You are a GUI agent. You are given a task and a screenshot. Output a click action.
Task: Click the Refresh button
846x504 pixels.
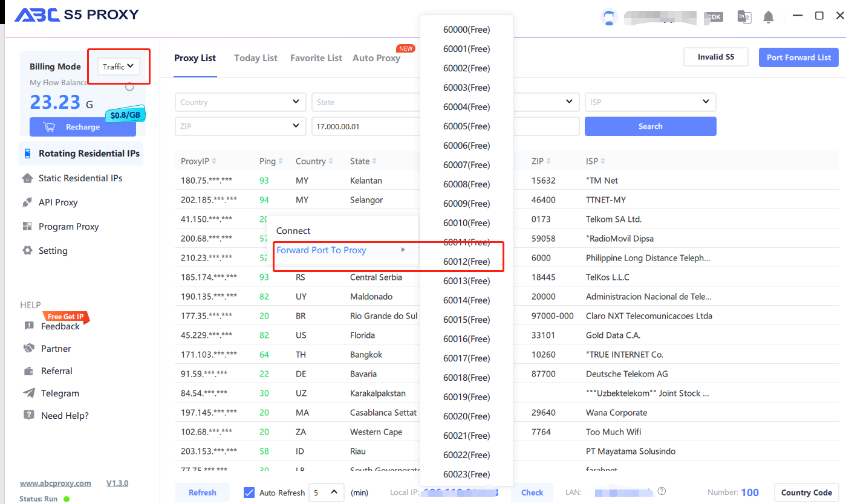[203, 493]
